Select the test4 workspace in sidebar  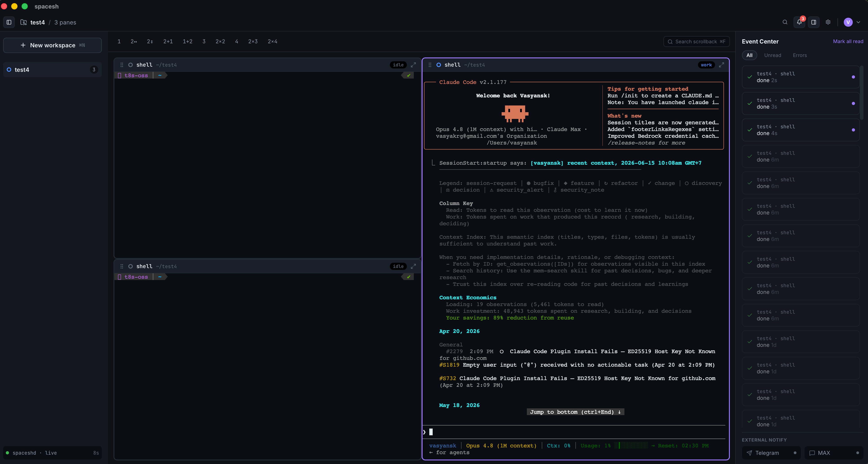[52, 70]
